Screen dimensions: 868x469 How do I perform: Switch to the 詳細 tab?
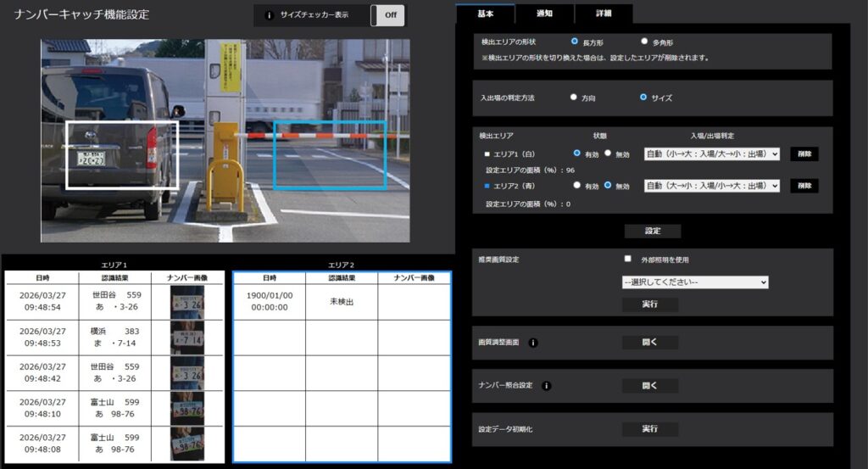click(603, 14)
